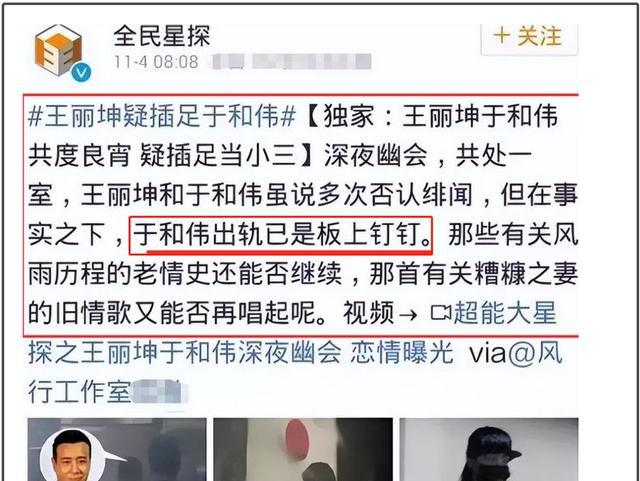640x481 pixels.
Task: Click the blurred source text beside timestamp
Action: coord(291,62)
